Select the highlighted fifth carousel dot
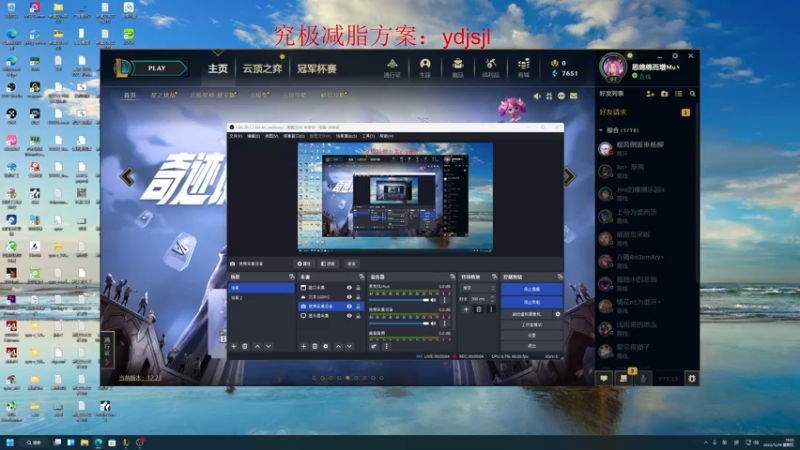This screenshot has width=800, height=450. 348,378
